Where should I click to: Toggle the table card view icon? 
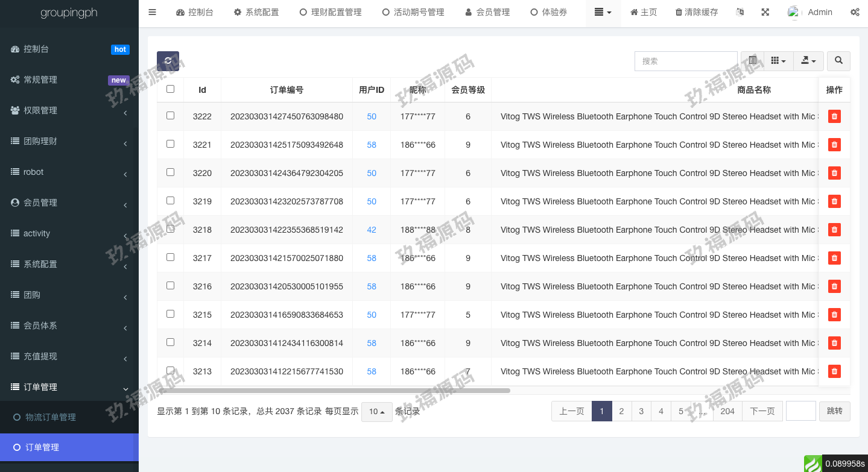click(752, 61)
